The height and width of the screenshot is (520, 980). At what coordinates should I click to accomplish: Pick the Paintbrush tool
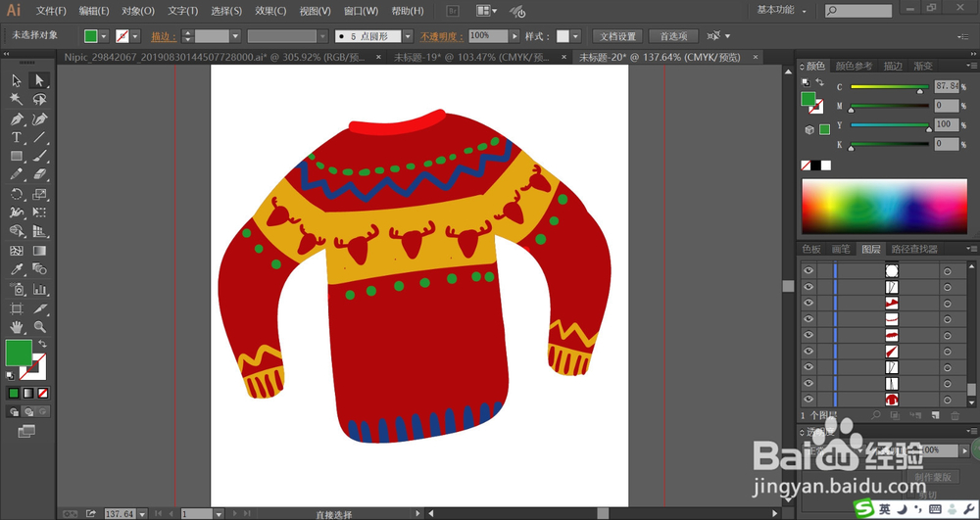(x=39, y=156)
